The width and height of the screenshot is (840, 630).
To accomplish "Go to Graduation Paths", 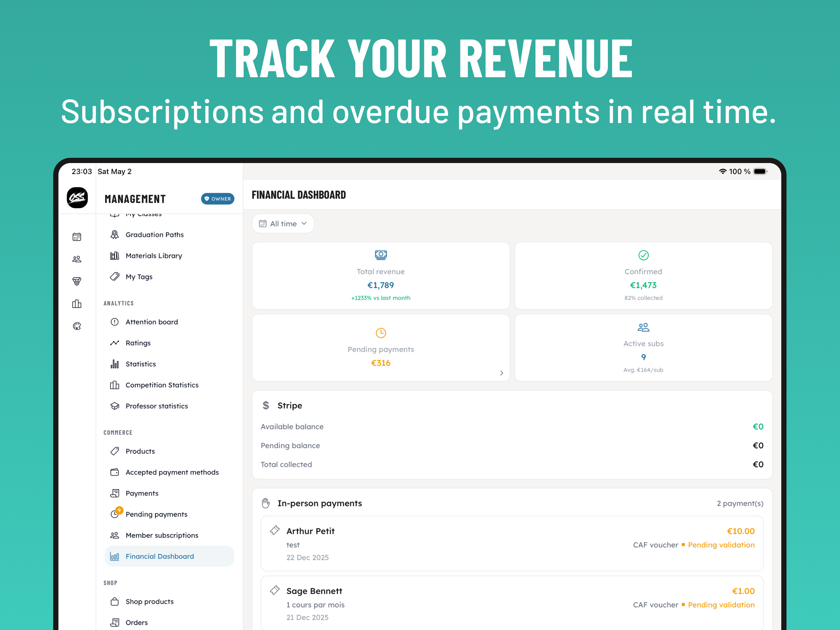I will [x=169, y=234].
